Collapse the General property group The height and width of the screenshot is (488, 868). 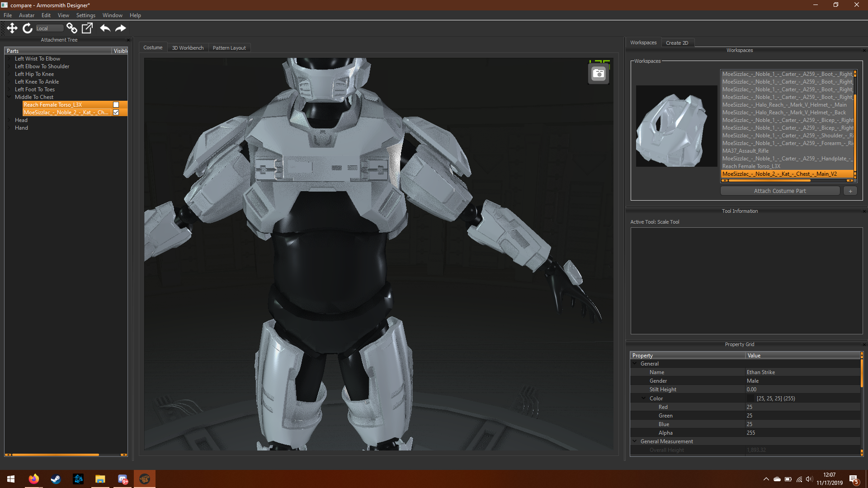[635, 364]
